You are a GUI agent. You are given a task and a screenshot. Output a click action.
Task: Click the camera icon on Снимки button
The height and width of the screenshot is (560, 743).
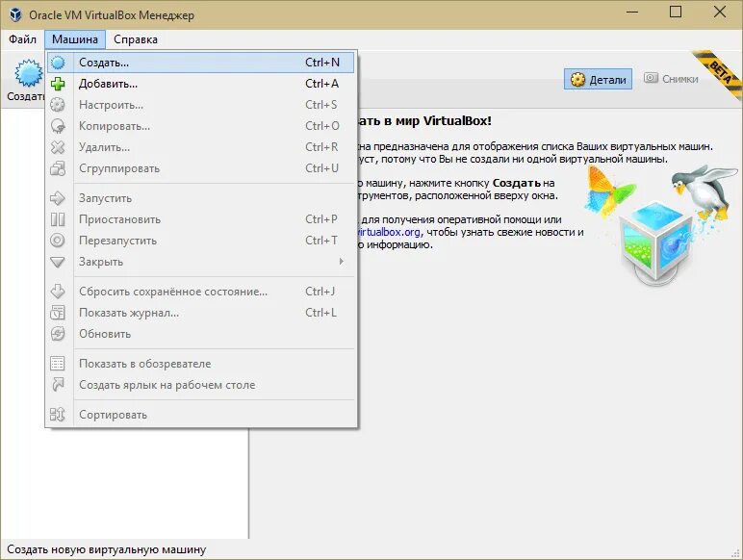click(651, 78)
